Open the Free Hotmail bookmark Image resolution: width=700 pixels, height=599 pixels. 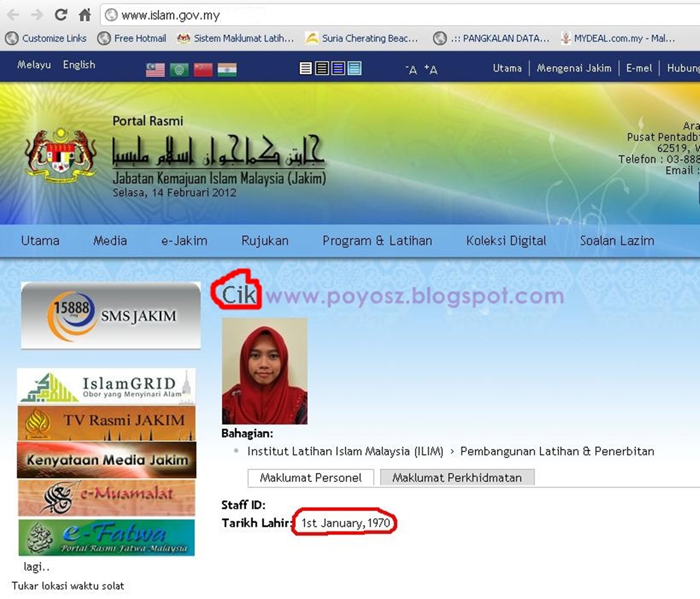[x=132, y=38]
